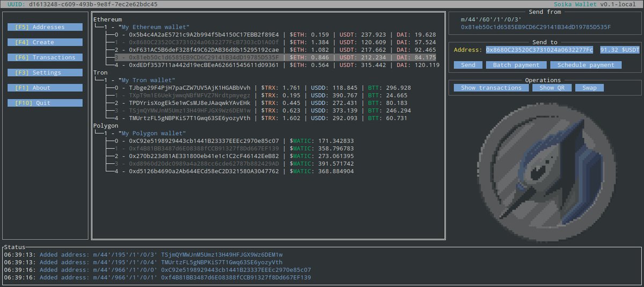Click USDD balance 390.767
Viewport: 644px width, 287px height.
(345, 95)
